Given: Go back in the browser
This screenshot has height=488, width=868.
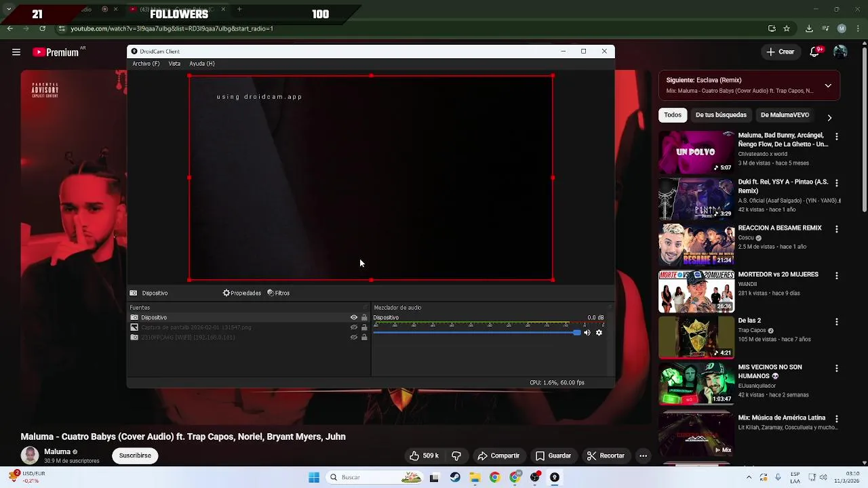Looking at the screenshot, I should click(9, 28).
